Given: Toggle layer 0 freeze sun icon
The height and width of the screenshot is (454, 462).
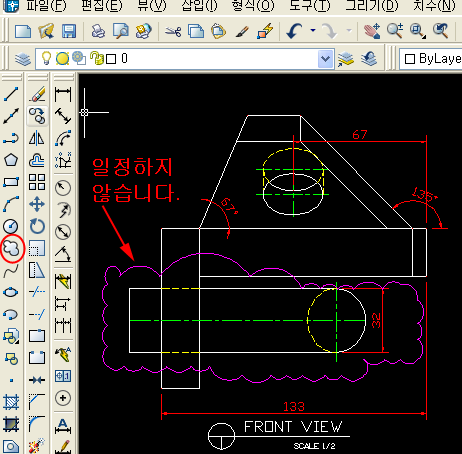Looking at the screenshot, I should click(x=62, y=59).
